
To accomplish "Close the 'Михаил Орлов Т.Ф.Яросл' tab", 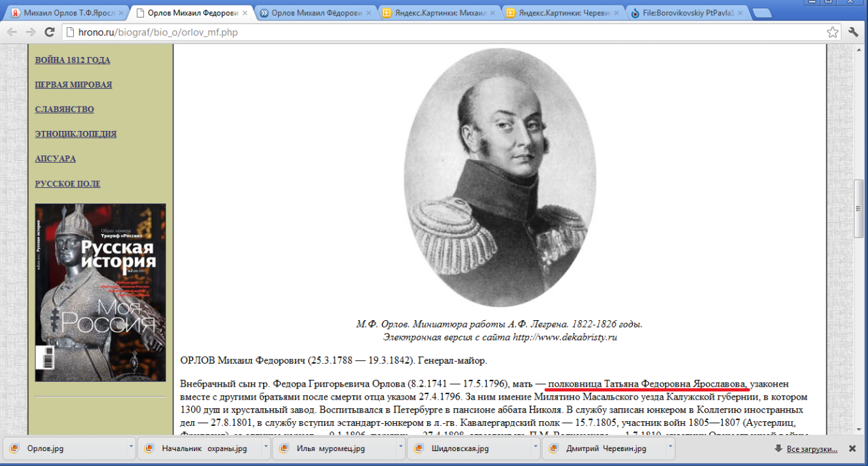I will tap(120, 13).
